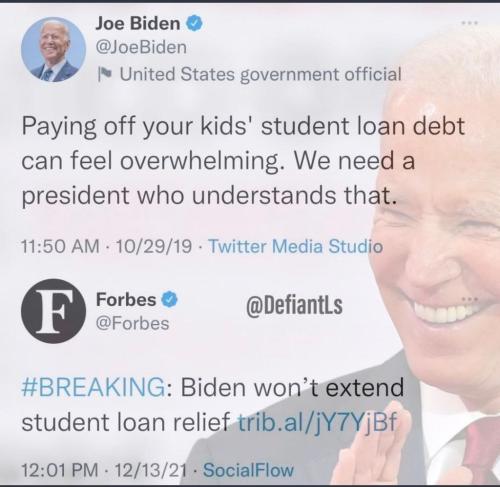Click Biden's tweet text about student loan debt
Image resolution: width=500 pixels, height=487 pixels.
click(243, 161)
